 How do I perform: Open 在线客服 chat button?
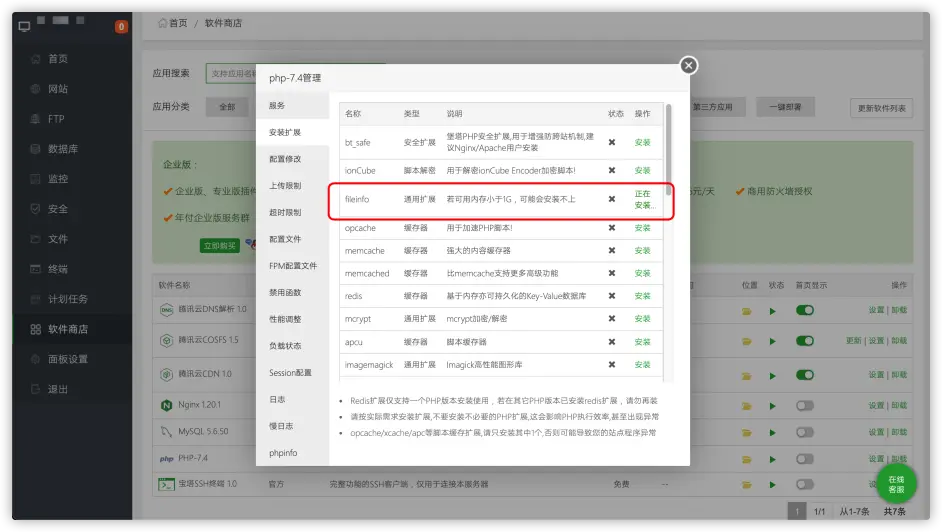(896, 484)
